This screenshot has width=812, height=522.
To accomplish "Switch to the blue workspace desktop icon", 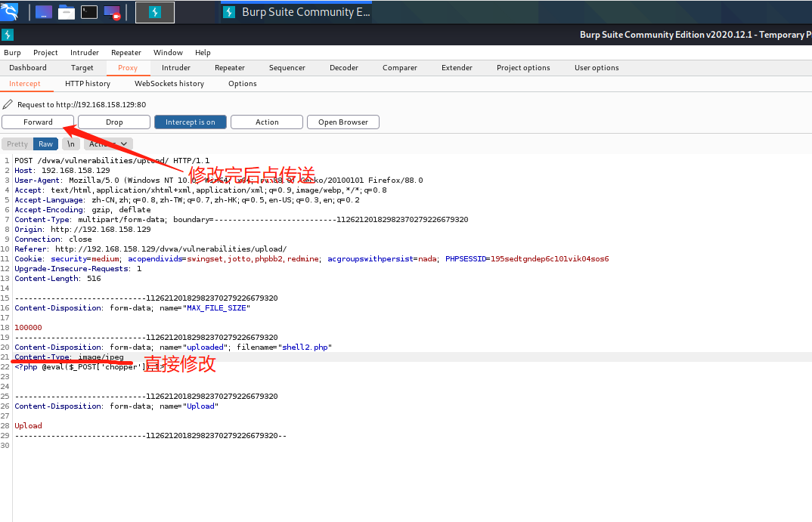I will pyautogui.click(x=44, y=12).
